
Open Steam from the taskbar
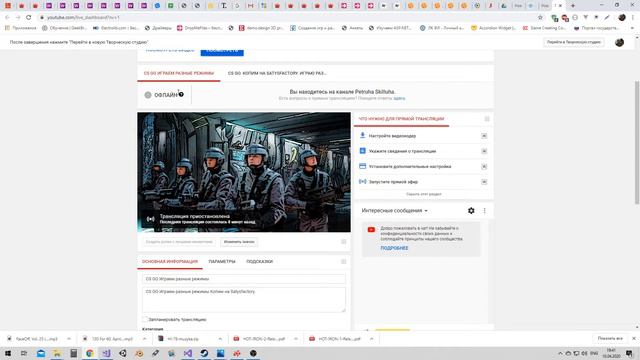(204, 353)
